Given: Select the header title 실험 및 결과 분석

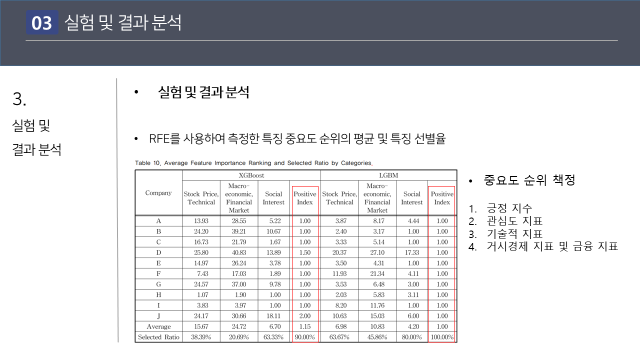Looking at the screenshot, I should 123,22.
